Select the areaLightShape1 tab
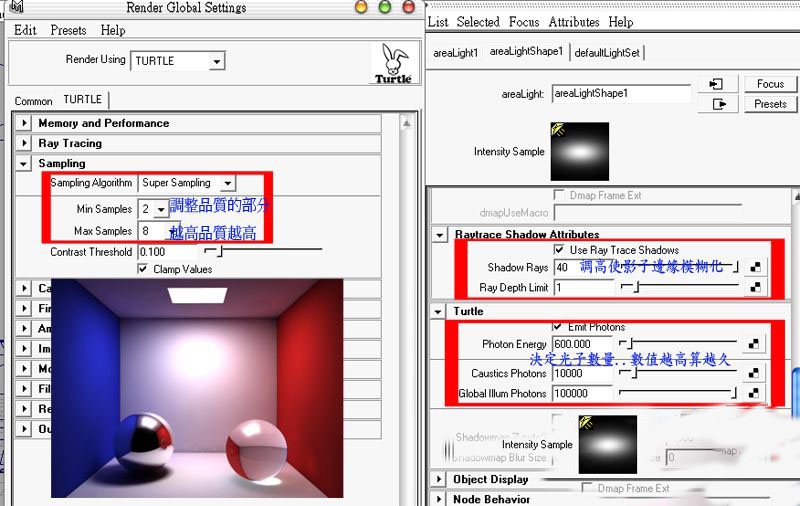This screenshot has height=506, width=800. point(526,51)
